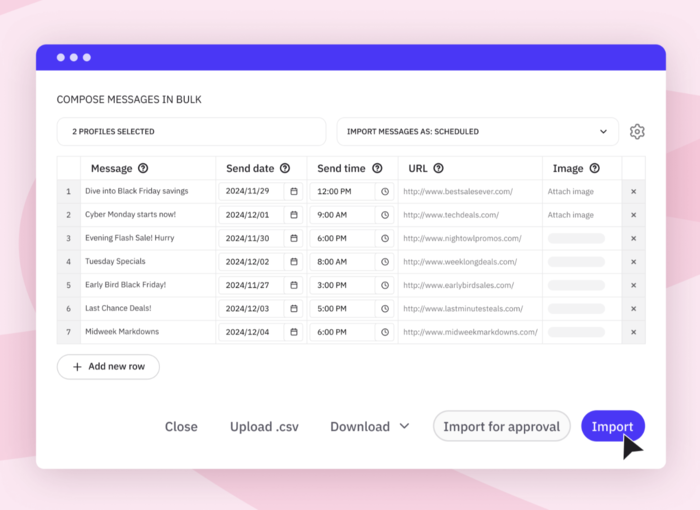The height and width of the screenshot is (510, 700).
Task: Open calendar picker for 2024/12/04
Action: tap(294, 332)
